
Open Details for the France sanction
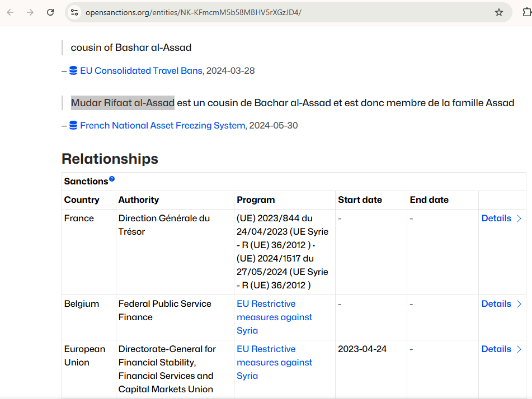(496, 218)
